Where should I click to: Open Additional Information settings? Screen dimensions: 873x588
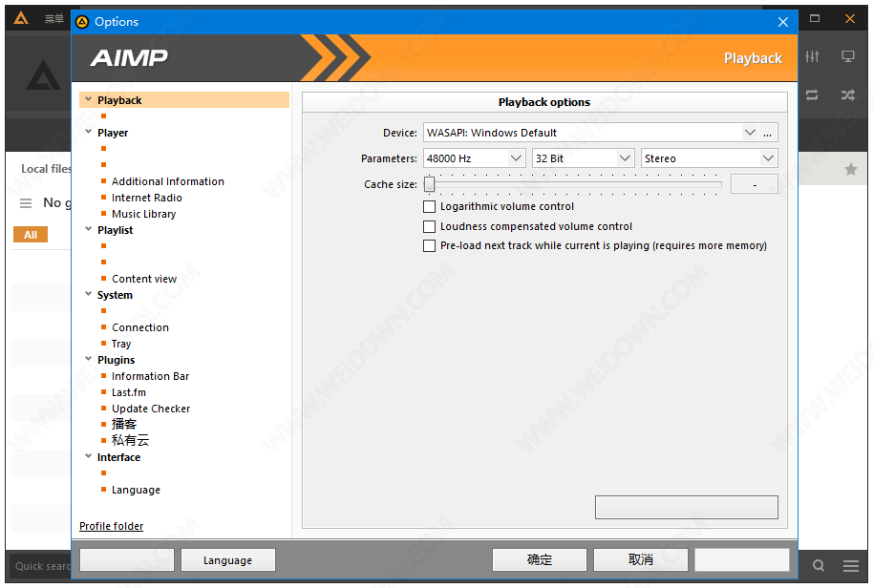coord(168,181)
